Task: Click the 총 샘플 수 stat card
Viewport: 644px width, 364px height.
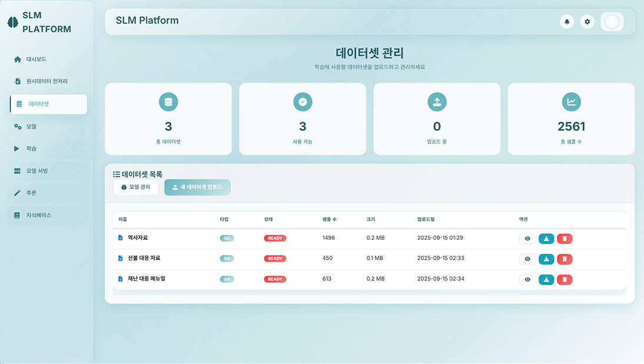Action: (571, 118)
